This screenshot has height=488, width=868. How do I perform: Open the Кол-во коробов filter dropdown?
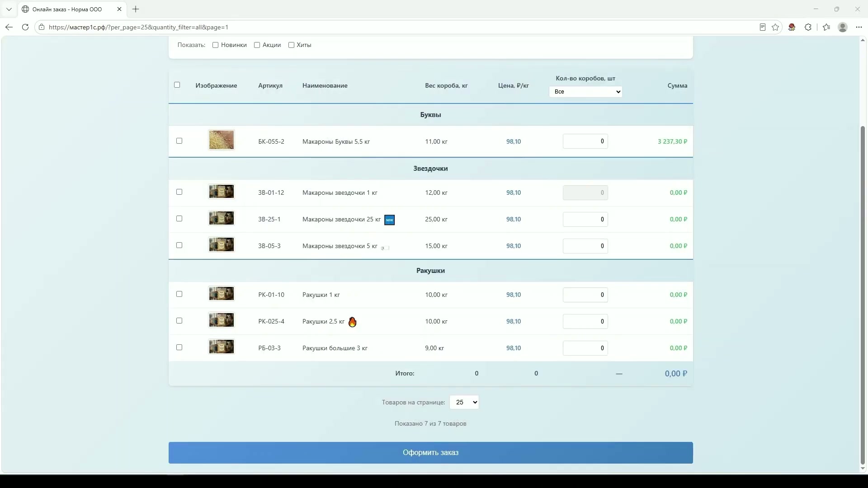pyautogui.click(x=585, y=92)
